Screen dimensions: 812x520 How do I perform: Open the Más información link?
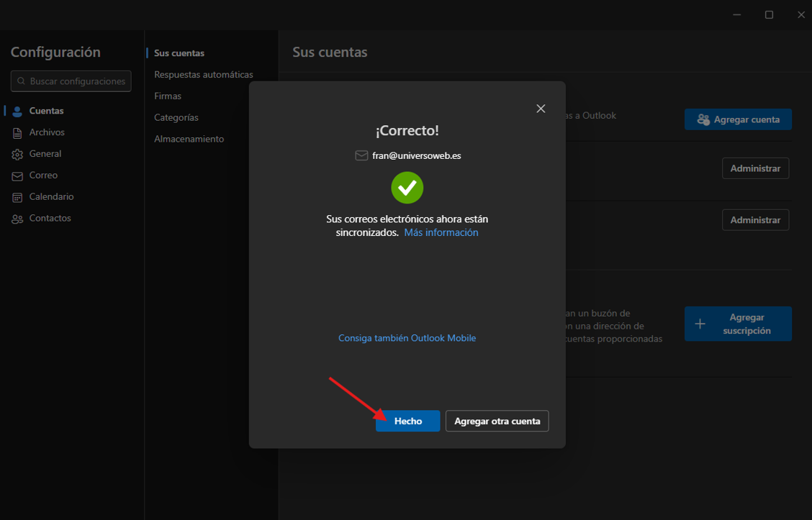click(x=441, y=232)
